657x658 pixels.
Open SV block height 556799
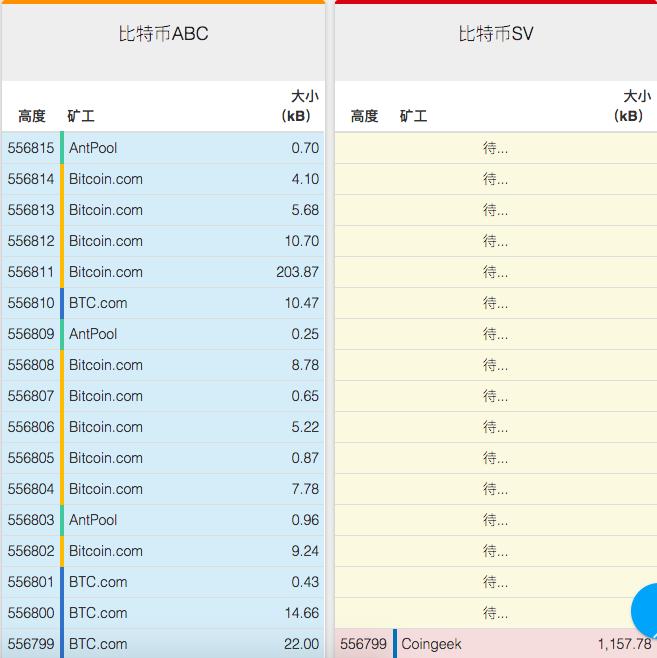click(363, 644)
